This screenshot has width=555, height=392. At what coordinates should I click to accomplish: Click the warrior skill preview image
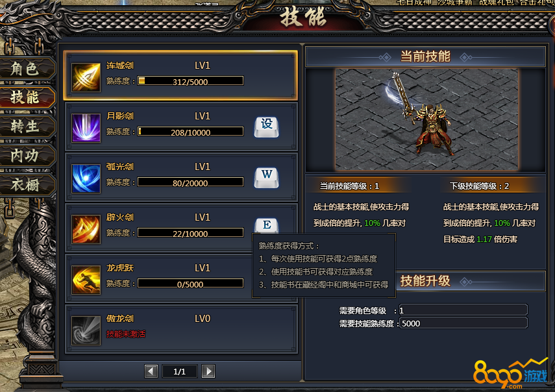(426, 119)
